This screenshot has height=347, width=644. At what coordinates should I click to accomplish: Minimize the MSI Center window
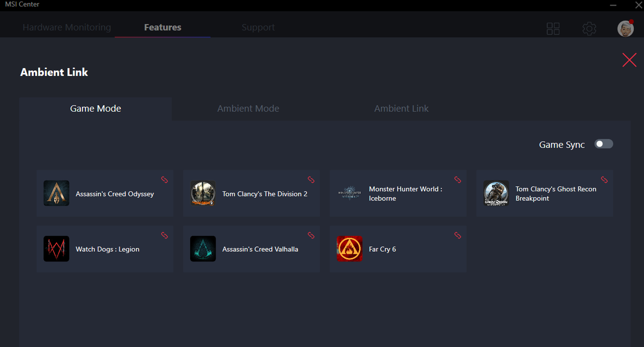coord(613,5)
